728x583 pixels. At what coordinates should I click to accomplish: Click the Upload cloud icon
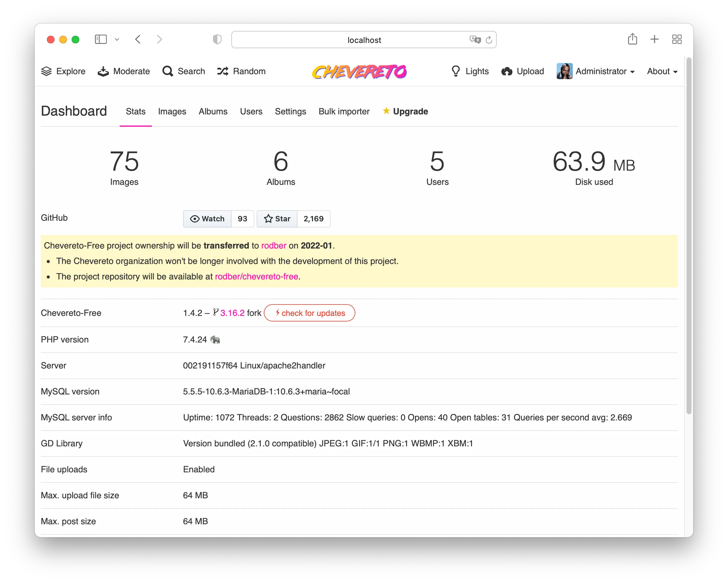pos(507,71)
